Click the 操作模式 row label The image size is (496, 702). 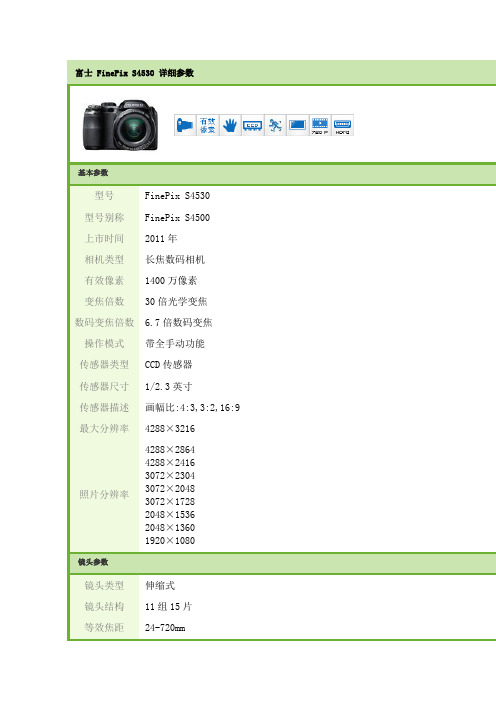[104, 344]
